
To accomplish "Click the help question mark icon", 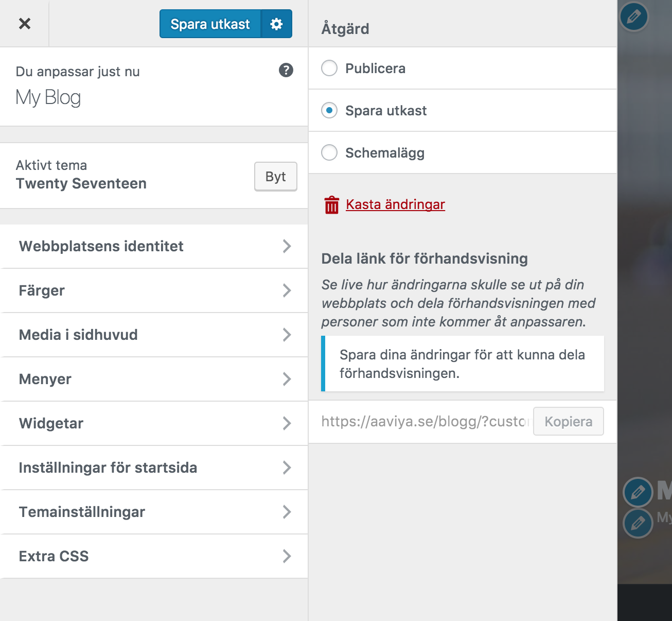I will coord(286,70).
